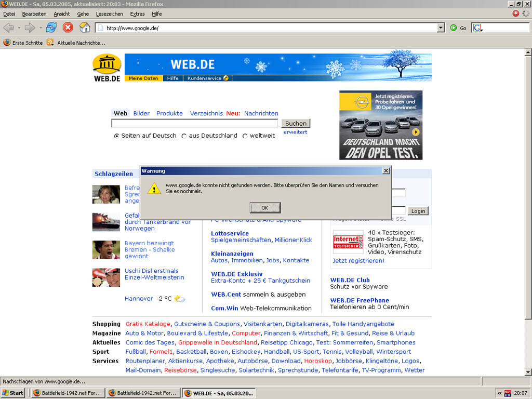Open the tanker fire headline photo

(x=106, y=222)
